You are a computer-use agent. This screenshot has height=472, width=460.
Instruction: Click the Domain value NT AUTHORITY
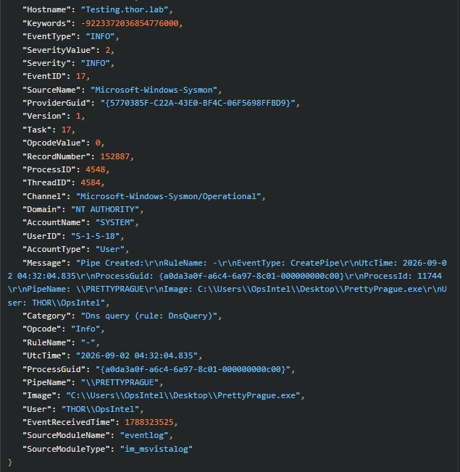point(105,209)
